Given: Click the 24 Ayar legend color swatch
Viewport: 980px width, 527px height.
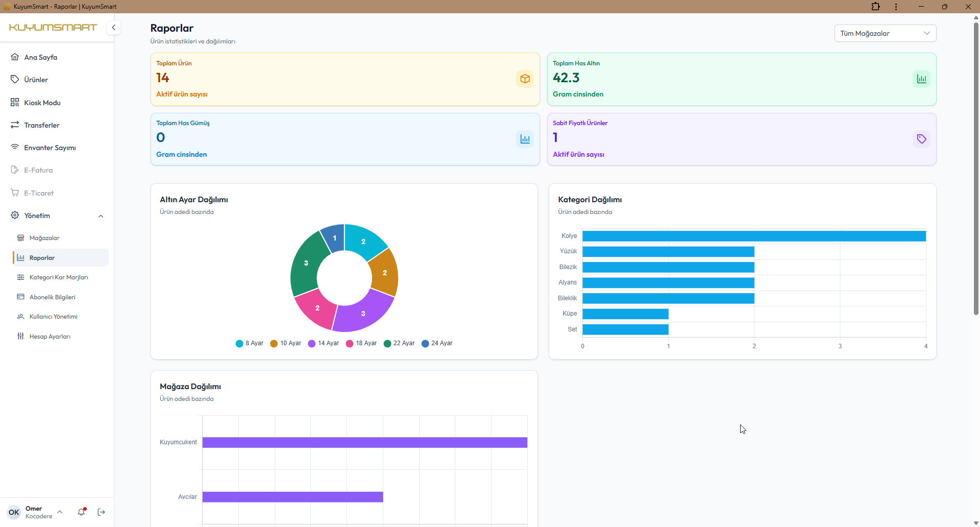Looking at the screenshot, I should pyautogui.click(x=425, y=343).
